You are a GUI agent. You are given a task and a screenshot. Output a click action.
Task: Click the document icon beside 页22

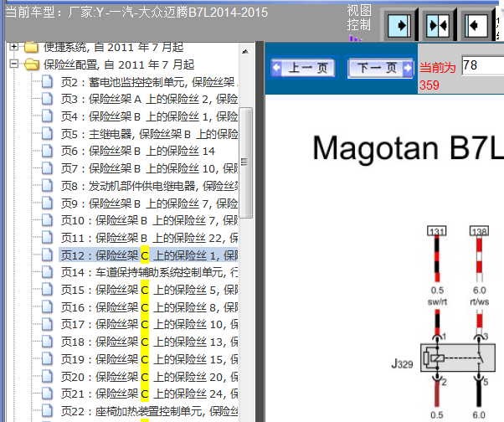pos(47,411)
